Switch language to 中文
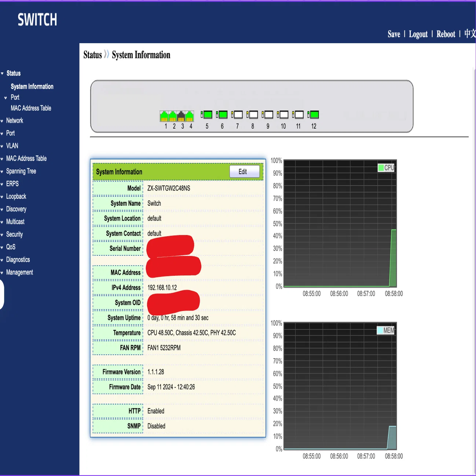Viewport: 476px width, 476px height. 470,34
